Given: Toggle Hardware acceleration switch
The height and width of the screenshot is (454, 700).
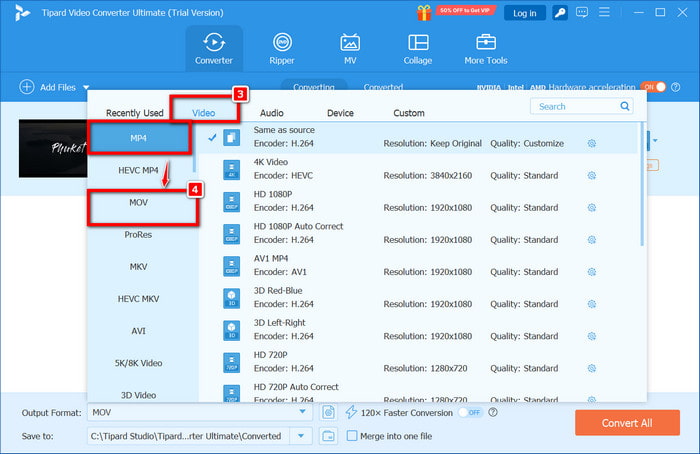Looking at the screenshot, I should click(653, 87).
